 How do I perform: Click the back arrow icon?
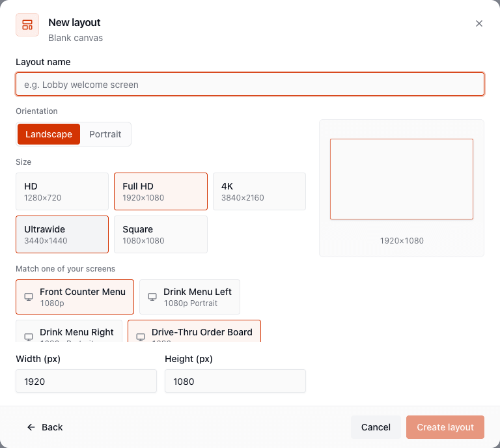(31, 427)
